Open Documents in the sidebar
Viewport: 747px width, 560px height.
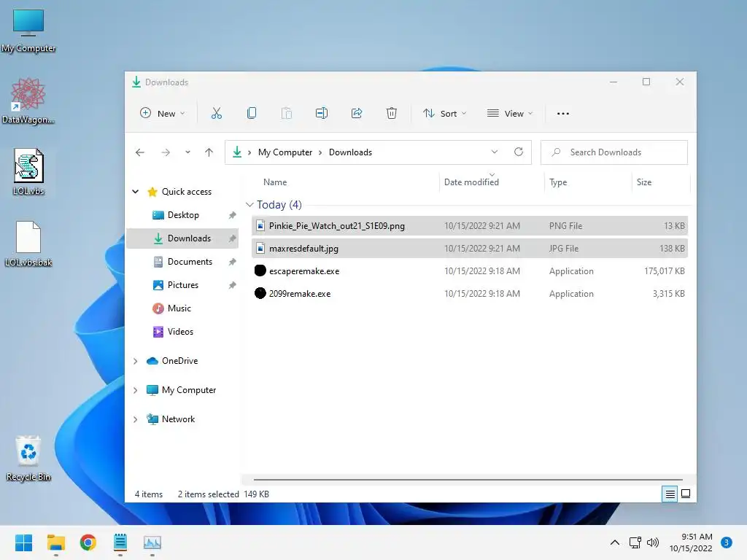pyautogui.click(x=190, y=262)
